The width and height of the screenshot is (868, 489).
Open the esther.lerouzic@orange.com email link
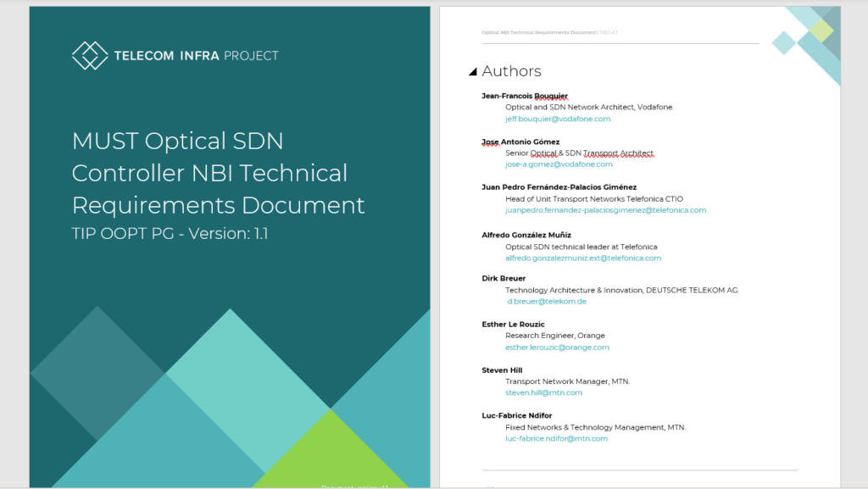tap(557, 347)
